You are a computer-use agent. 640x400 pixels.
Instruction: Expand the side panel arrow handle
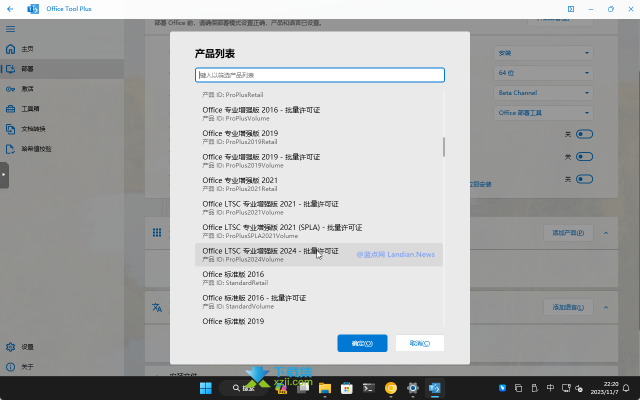pyautogui.click(x=4, y=175)
